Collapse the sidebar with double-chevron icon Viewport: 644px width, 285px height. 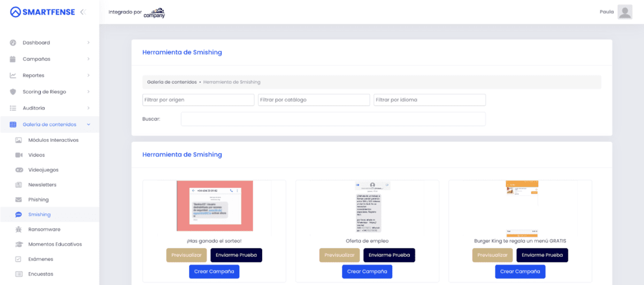pos(83,12)
